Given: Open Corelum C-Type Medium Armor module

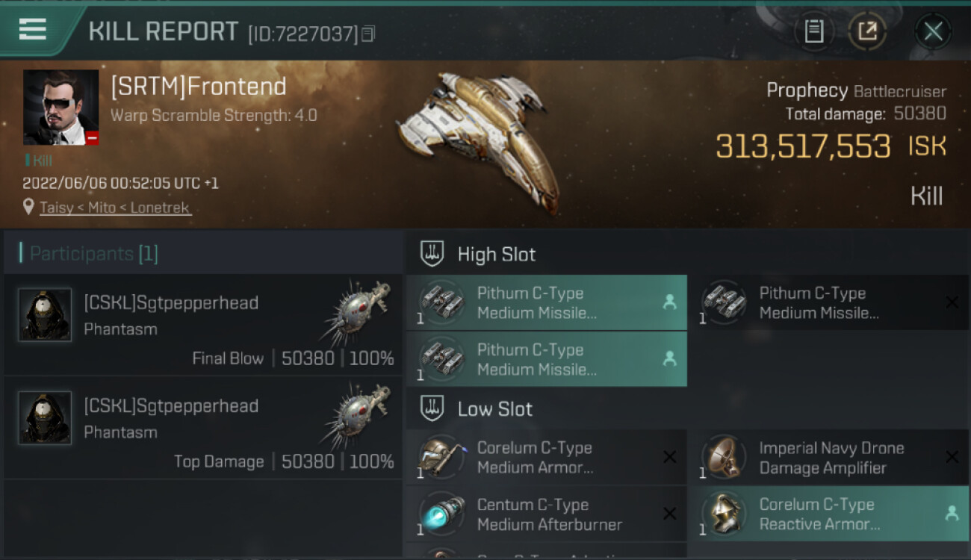Looking at the screenshot, I should 547,457.
